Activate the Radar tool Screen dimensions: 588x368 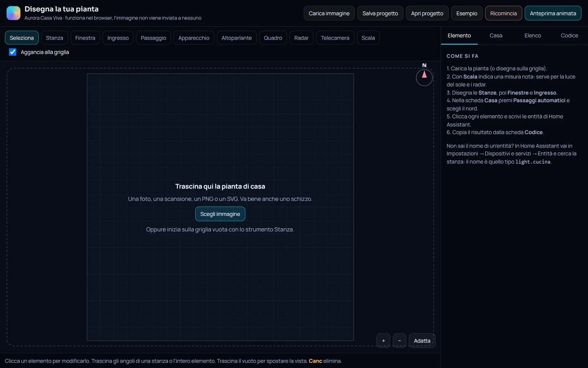[x=301, y=38]
